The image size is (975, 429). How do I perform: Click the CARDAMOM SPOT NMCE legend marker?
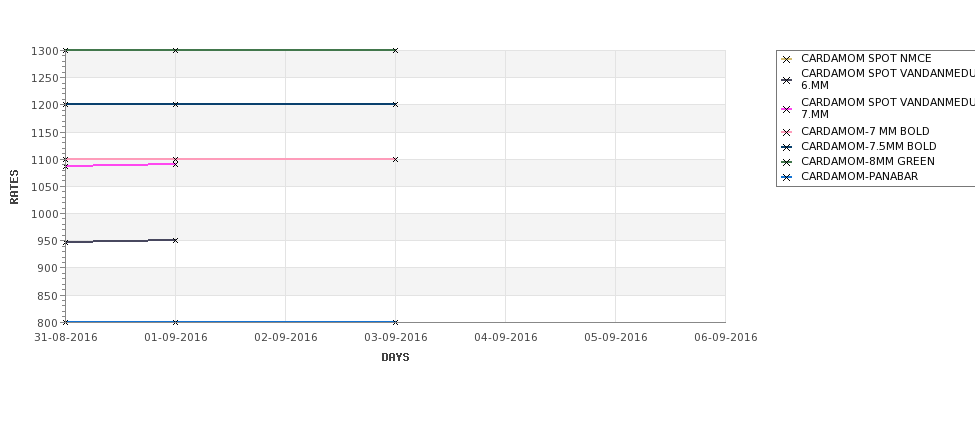click(787, 59)
